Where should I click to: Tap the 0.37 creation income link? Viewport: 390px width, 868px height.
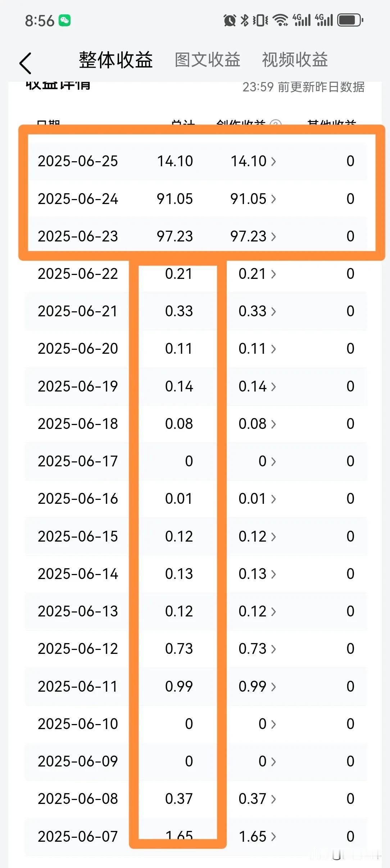(257, 799)
